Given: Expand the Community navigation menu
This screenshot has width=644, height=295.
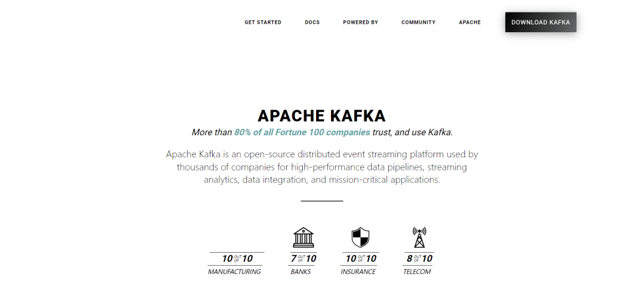Looking at the screenshot, I should click(x=418, y=22).
